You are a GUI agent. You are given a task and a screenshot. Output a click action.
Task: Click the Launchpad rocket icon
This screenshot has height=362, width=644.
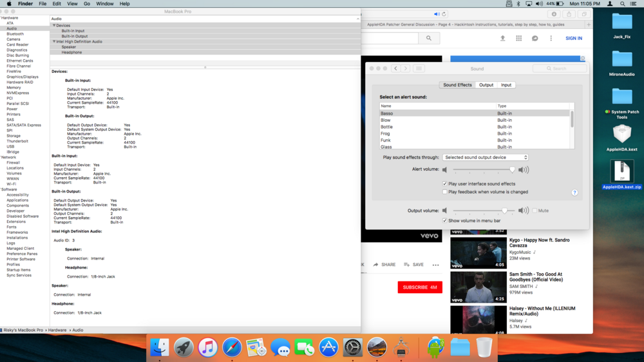(184, 348)
